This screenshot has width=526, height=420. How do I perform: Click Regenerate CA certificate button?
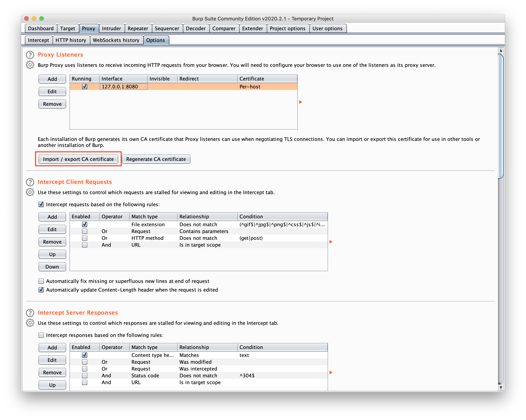tap(156, 159)
